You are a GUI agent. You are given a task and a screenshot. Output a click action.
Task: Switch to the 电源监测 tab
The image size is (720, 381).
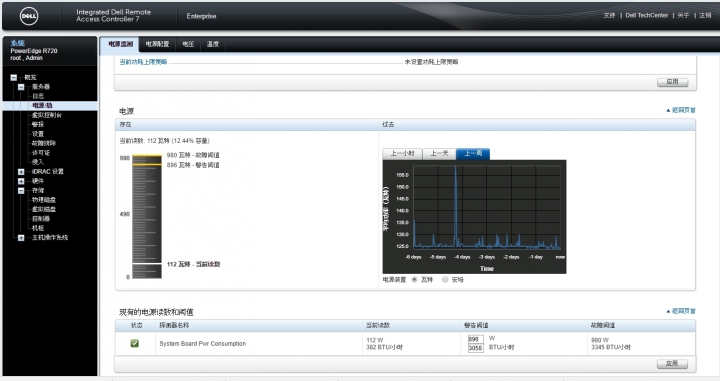pyautogui.click(x=120, y=44)
